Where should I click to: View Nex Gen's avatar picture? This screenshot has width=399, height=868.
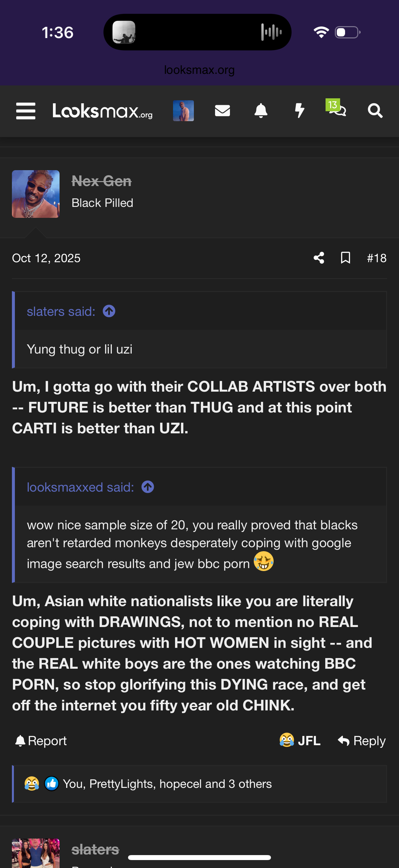pos(36,194)
